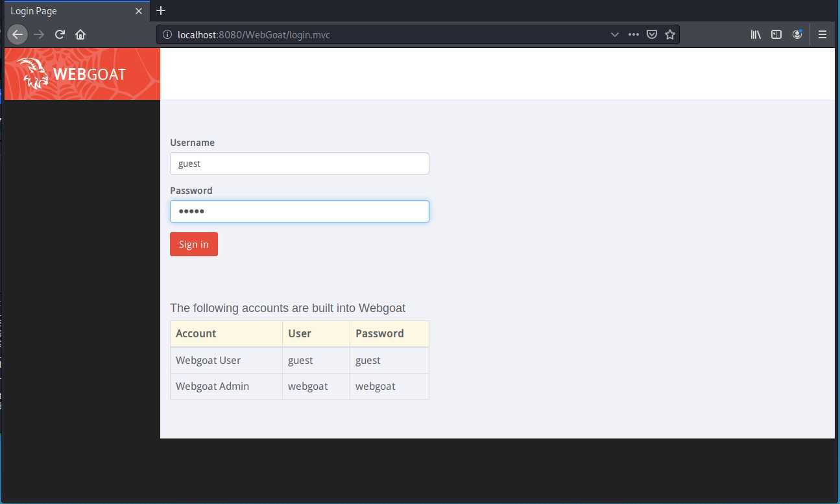Select the Webgoat Admin cell
840x504 pixels.
point(226,386)
